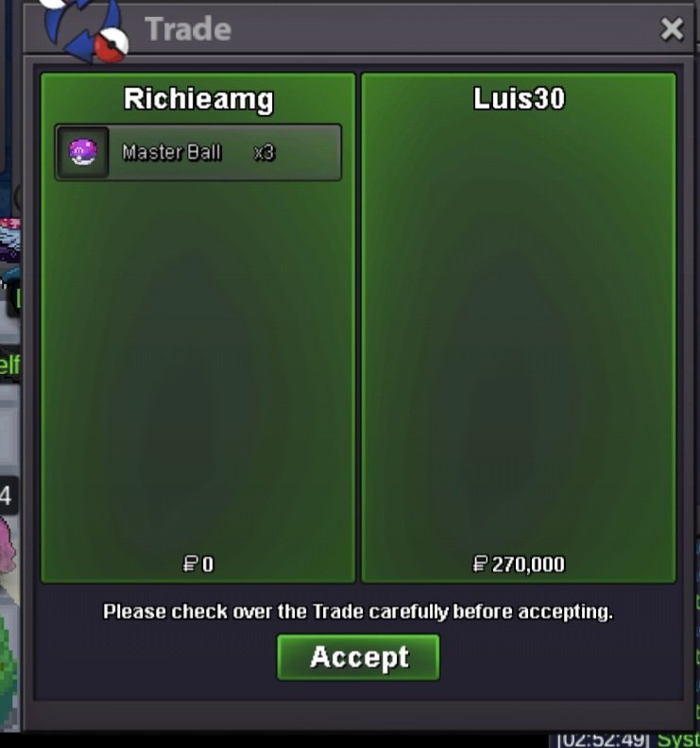Click the Master Ball item name

click(171, 152)
